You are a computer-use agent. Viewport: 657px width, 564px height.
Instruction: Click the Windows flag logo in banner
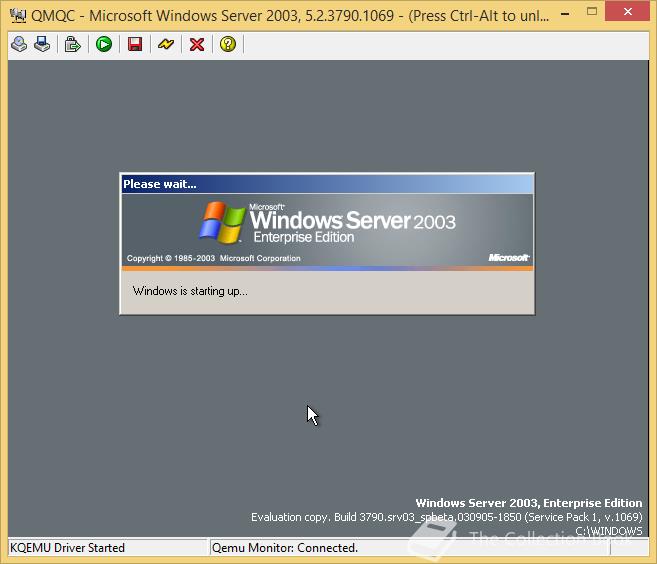tap(222, 222)
